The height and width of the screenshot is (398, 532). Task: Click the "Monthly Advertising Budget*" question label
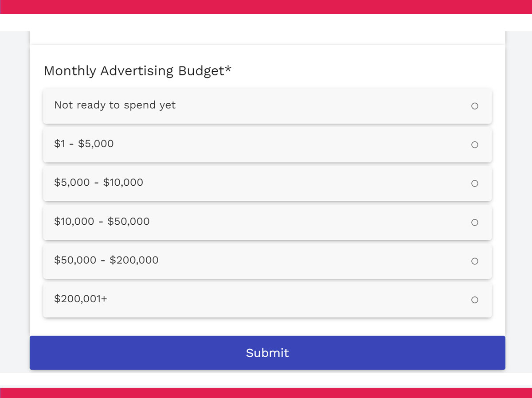click(x=137, y=70)
